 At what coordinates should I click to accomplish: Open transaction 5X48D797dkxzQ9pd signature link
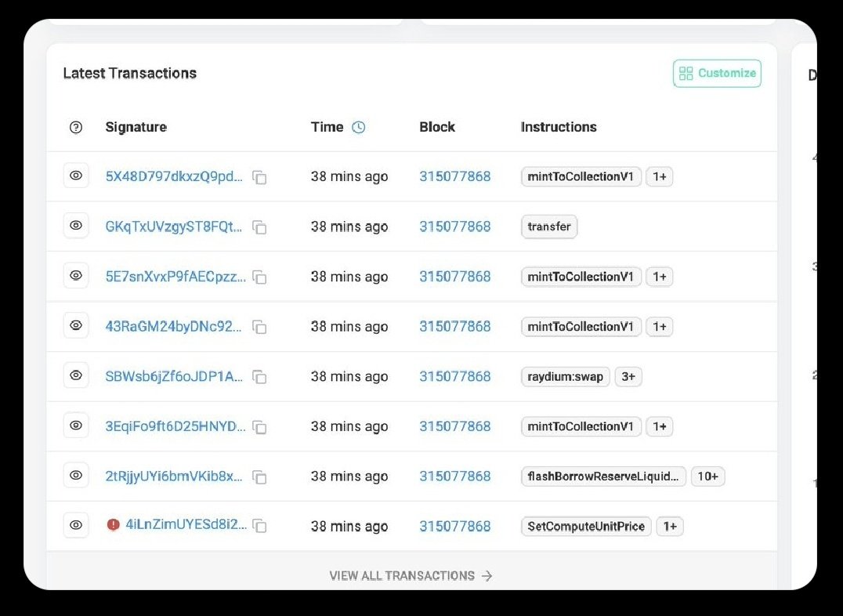pos(174,176)
